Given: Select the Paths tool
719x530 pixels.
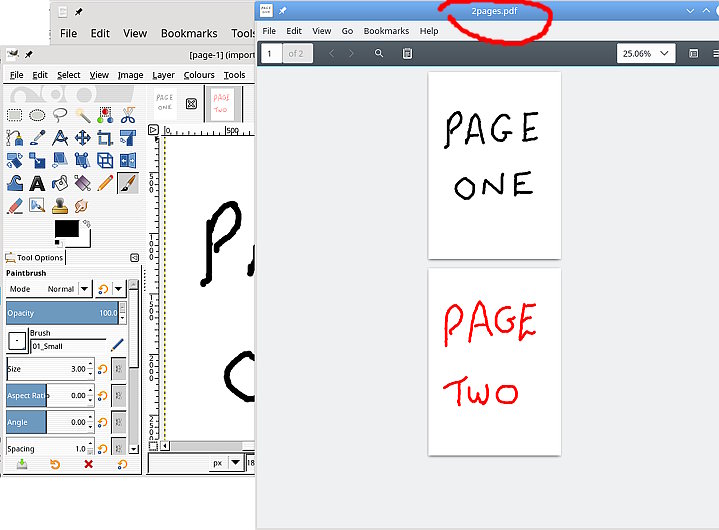Looking at the screenshot, I should point(14,138).
